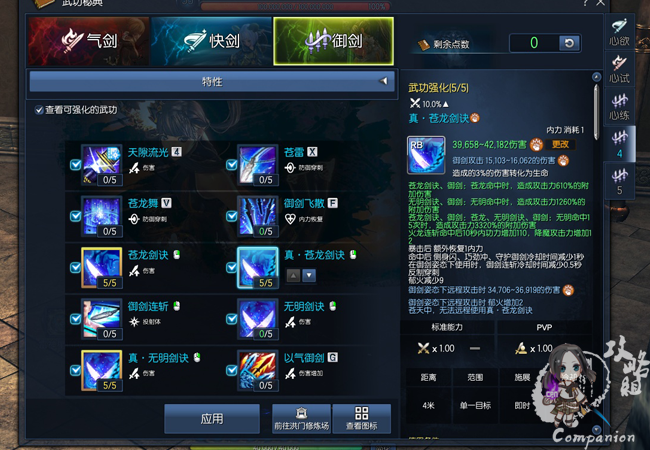Click the 应用 button
Screen dimensions: 650x450
[212, 419]
